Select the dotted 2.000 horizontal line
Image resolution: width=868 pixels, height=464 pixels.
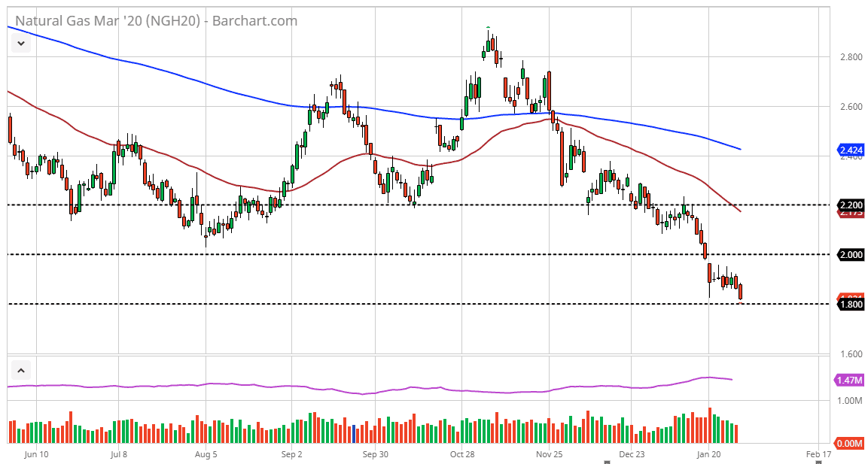[418, 254]
